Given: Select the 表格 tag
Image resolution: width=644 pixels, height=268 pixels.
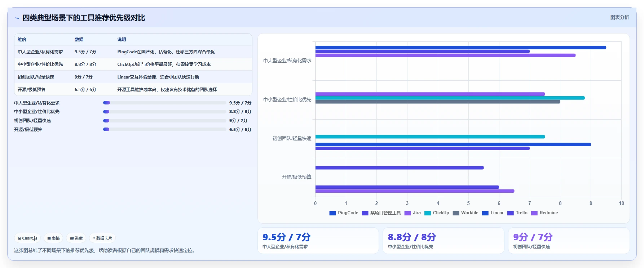Looking at the screenshot, I should 53,238.
